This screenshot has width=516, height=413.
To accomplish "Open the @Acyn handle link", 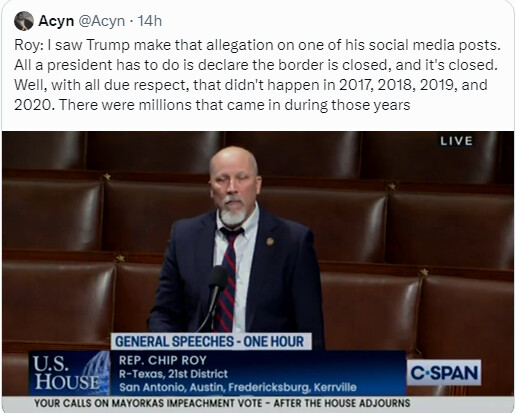I will [102, 21].
